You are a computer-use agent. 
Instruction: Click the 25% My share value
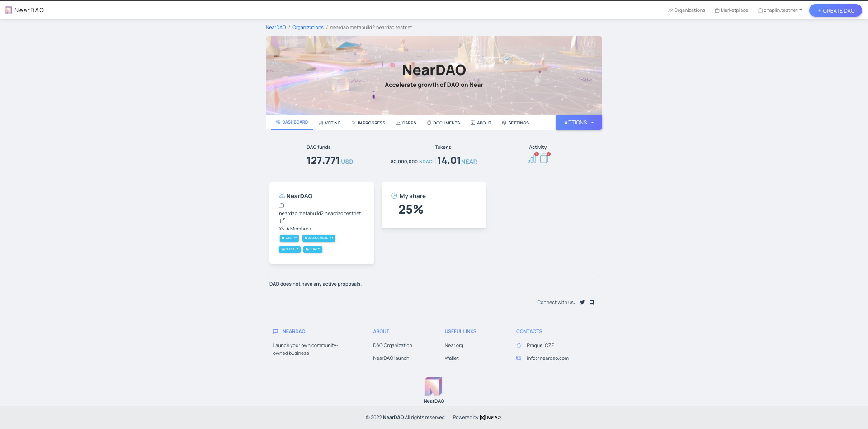tap(411, 210)
